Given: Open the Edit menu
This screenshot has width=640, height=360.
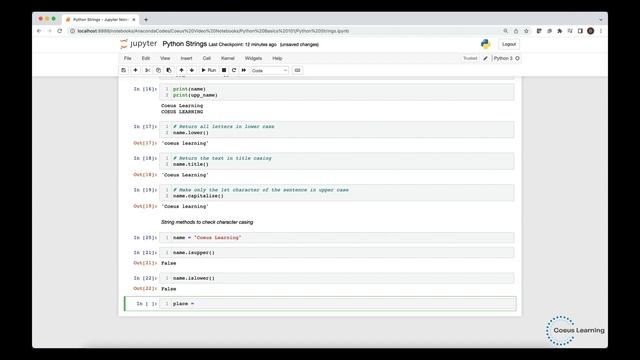Looking at the screenshot, I should click(x=146, y=58).
